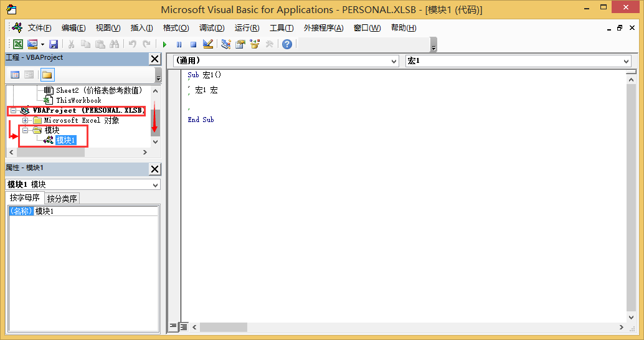Screen dimensions: 644x340
Task: Select 模块1 in the project tree
Action: click(x=66, y=140)
